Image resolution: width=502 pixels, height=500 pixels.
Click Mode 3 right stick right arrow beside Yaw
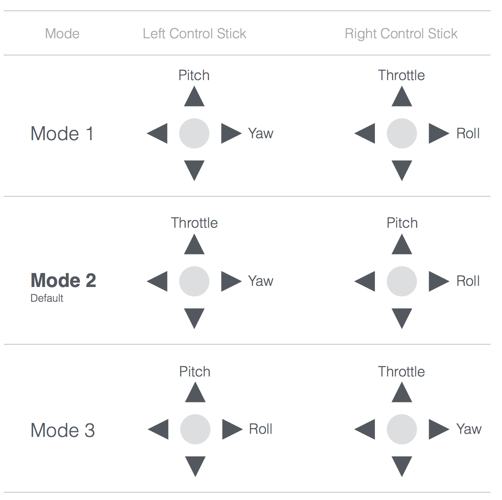pyautogui.click(x=439, y=429)
